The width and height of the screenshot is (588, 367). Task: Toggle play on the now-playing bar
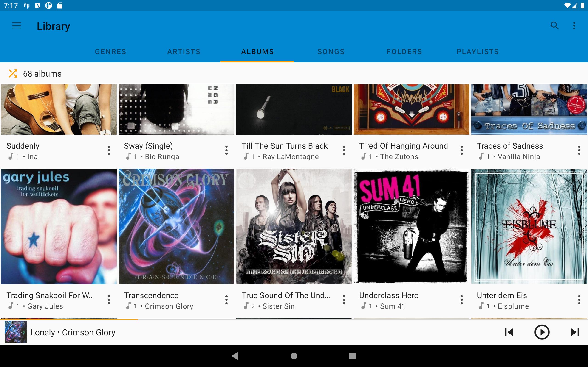coord(542,332)
